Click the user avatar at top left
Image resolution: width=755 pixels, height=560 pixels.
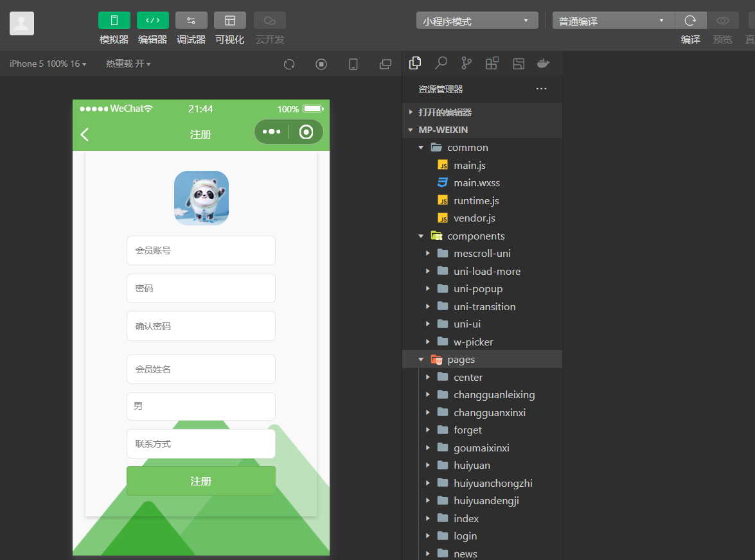point(22,24)
